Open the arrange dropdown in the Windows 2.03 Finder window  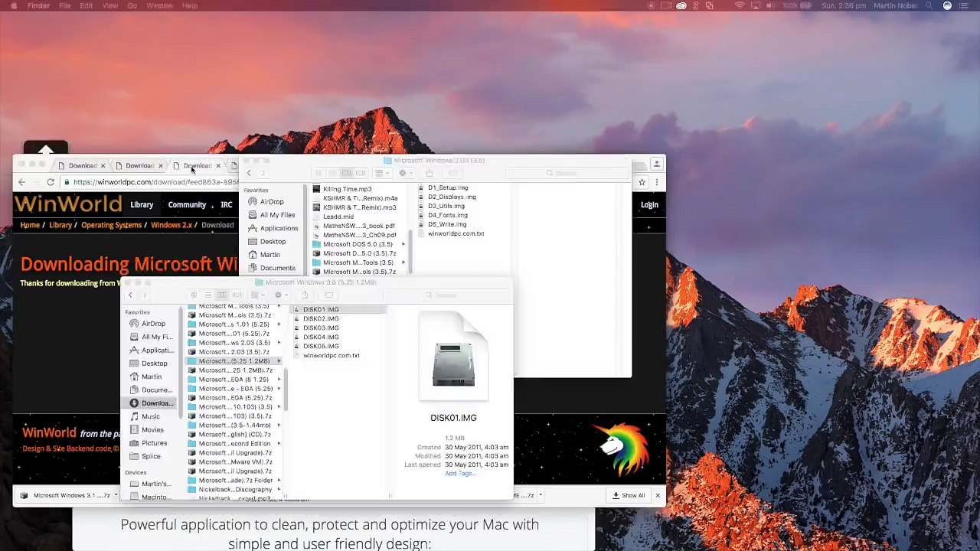tap(381, 174)
